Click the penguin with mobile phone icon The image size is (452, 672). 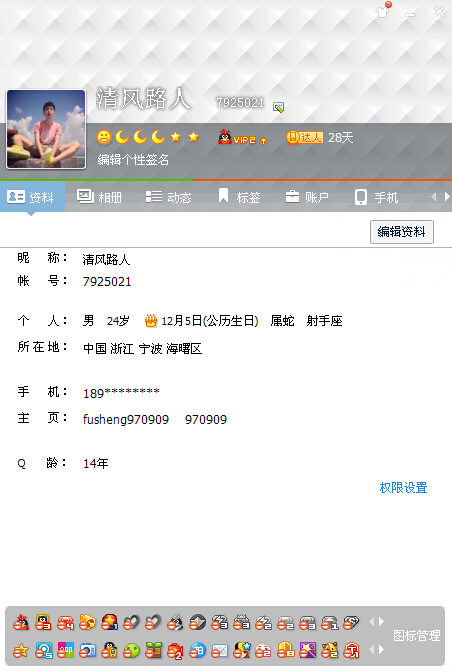pyautogui.click(x=109, y=651)
